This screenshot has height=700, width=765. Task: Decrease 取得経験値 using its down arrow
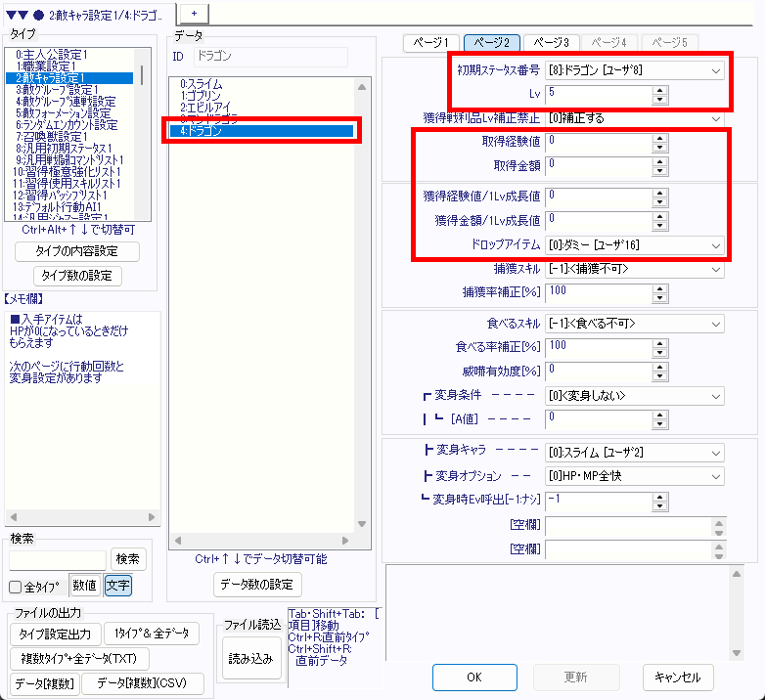[x=659, y=147]
